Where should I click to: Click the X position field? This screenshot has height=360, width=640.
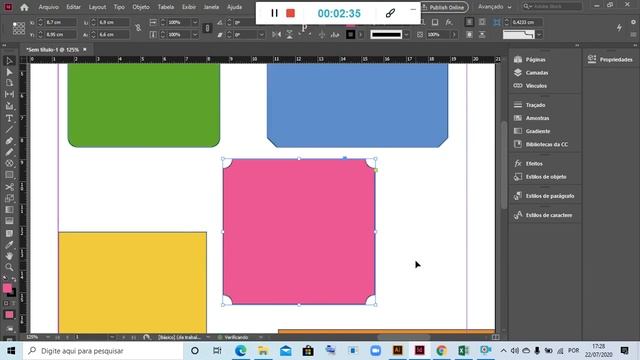coord(60,22)
